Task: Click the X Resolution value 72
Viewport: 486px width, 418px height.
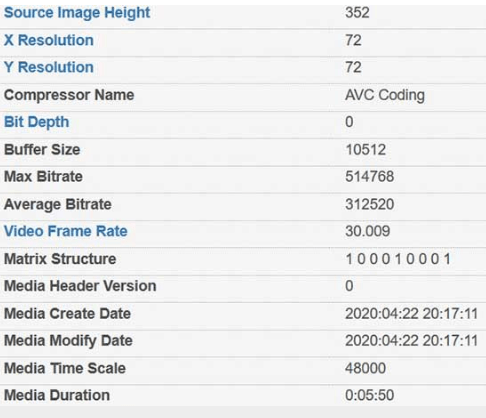Action: pos(353,40)
